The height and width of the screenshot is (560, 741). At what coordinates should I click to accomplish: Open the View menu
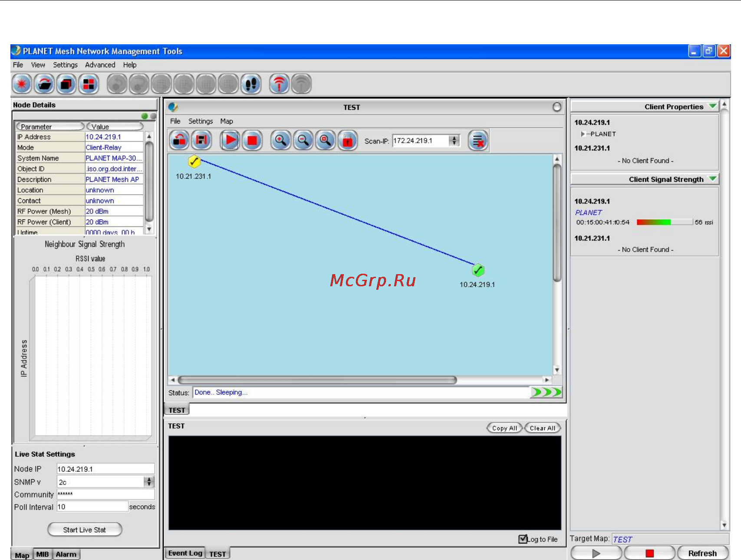coord(38,65)
